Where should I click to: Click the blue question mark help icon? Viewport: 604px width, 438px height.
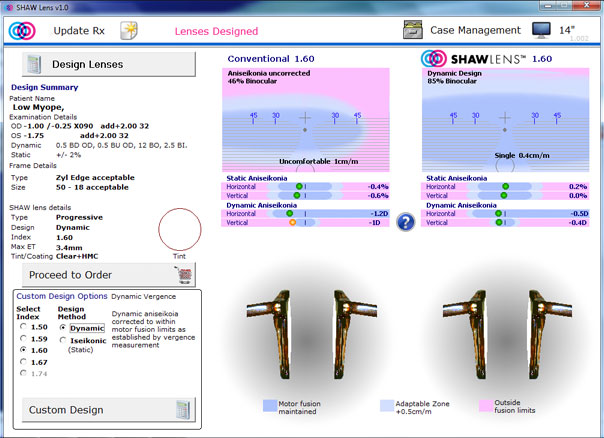406,222
